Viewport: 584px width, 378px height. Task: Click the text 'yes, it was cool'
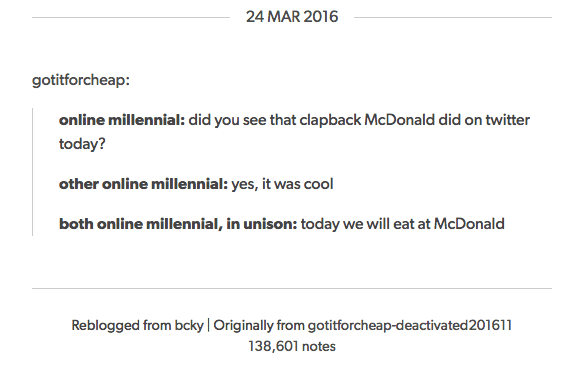[282, 184]
